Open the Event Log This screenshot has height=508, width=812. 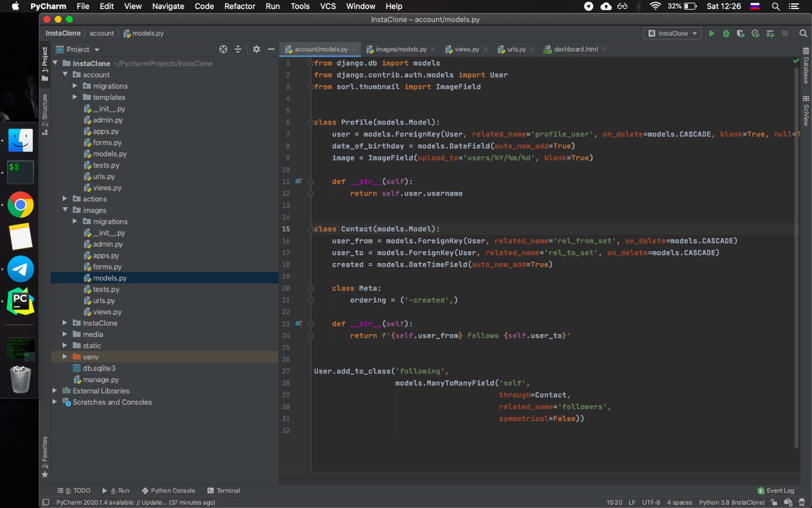point(775,491)
